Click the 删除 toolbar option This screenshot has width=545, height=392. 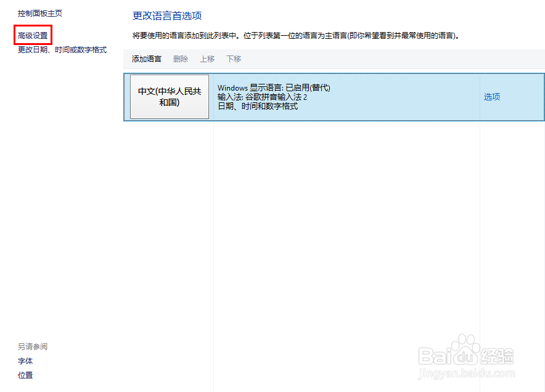(x=181, y=59)
